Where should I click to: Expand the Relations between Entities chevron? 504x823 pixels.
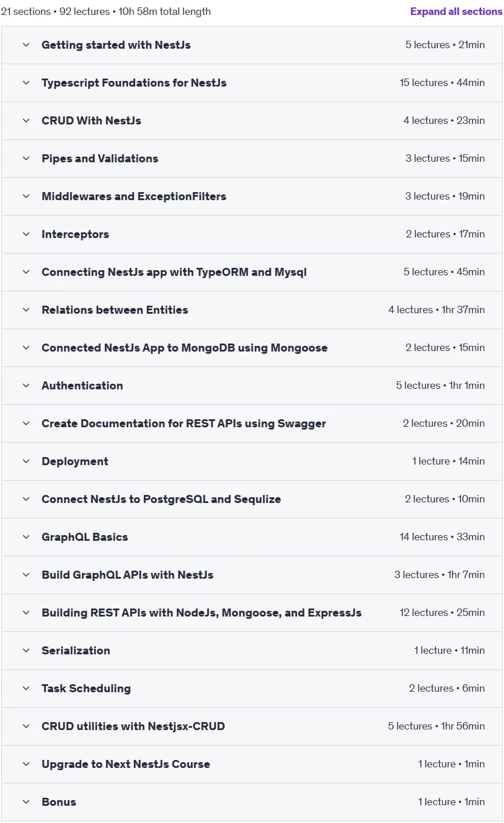[26, 310]
